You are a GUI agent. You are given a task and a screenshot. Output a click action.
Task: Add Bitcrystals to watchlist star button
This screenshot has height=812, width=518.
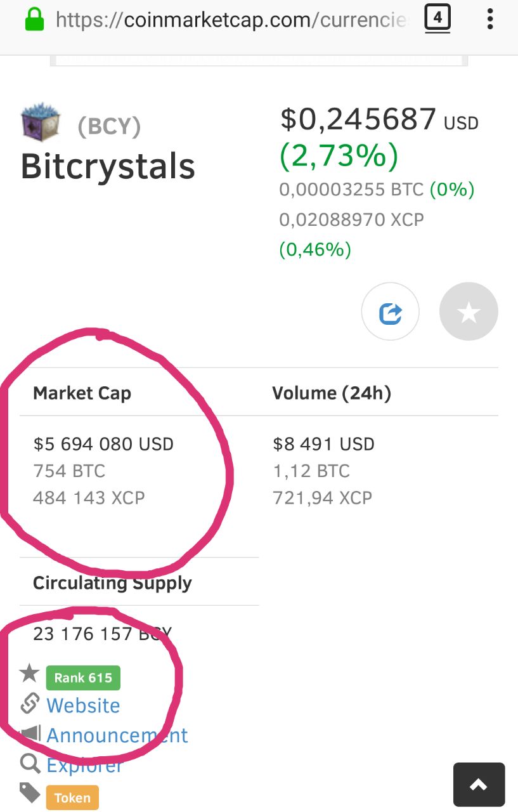coord(469,312)
